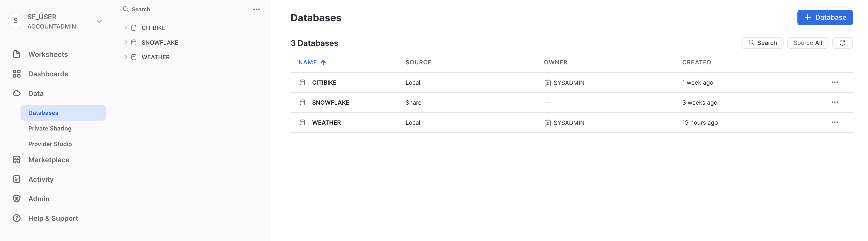This screenshot has height=241, width=868.
Task: Click the refresh databases icon
Action: pyautogui.click(x=842, y=43)
